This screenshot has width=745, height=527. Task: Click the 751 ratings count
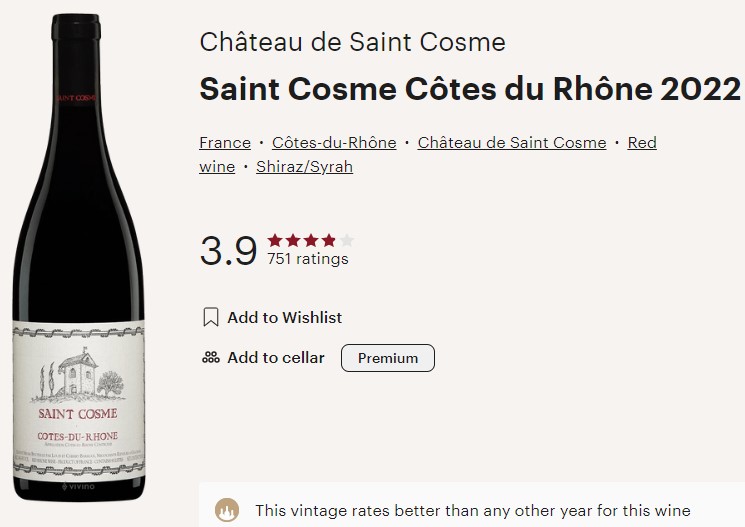click(307, 259)
